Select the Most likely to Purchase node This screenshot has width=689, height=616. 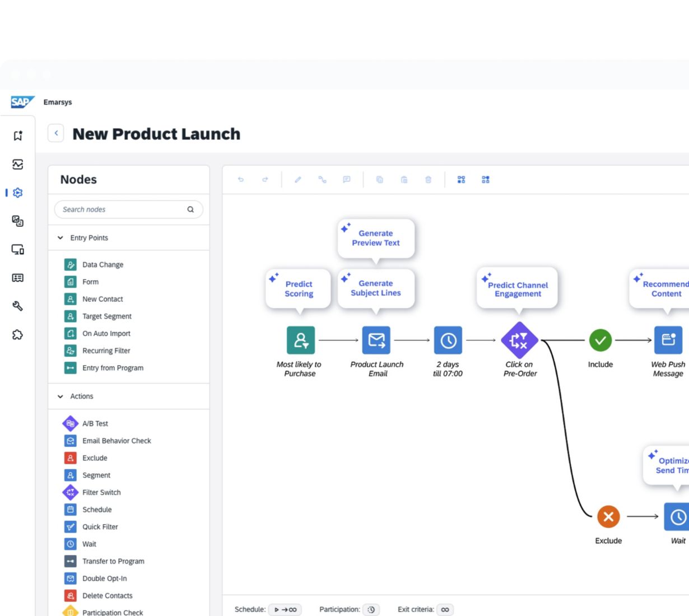[x=301, y=340]
